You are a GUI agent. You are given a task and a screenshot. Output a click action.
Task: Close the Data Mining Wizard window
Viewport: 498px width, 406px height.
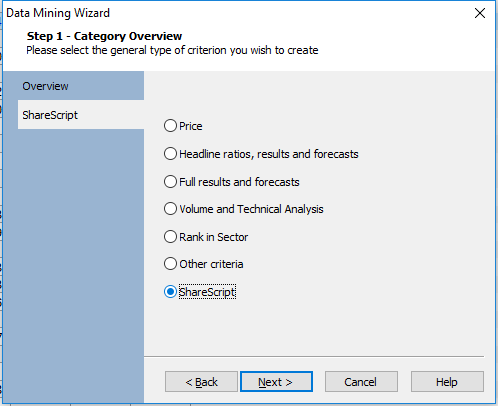pyautogui.click(x=480, y=13)
